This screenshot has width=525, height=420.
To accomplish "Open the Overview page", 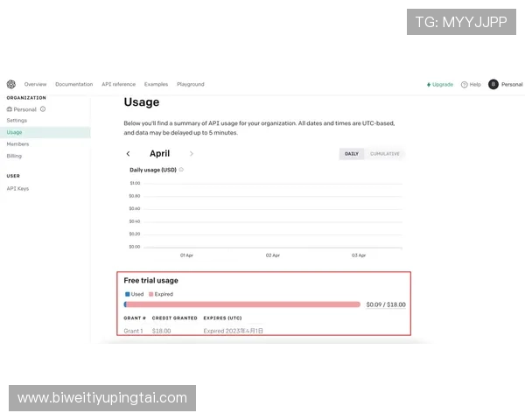I will click(35, 84).
